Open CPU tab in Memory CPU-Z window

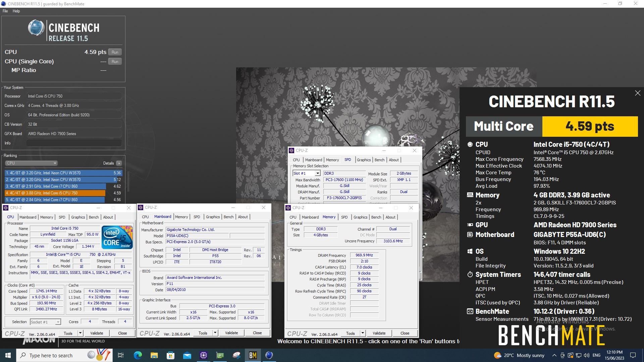293,217
